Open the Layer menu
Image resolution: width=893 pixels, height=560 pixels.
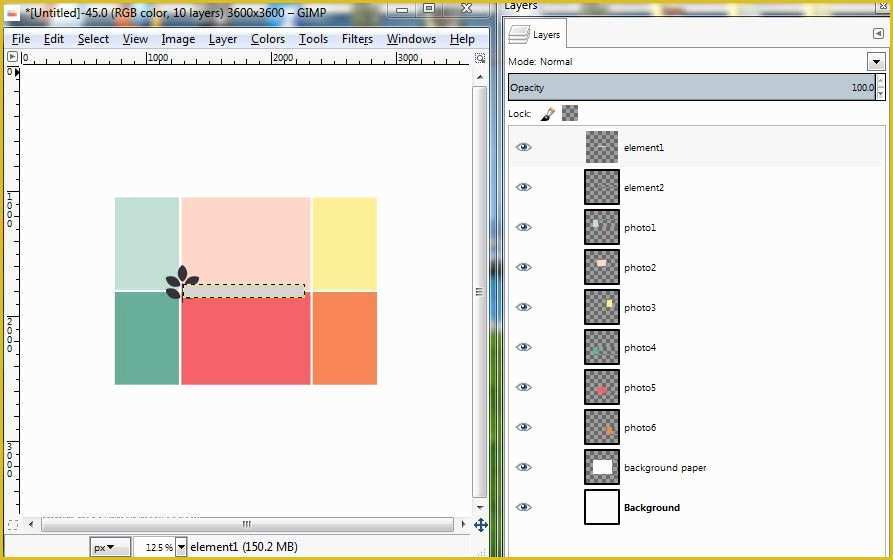tap(223, 39)
